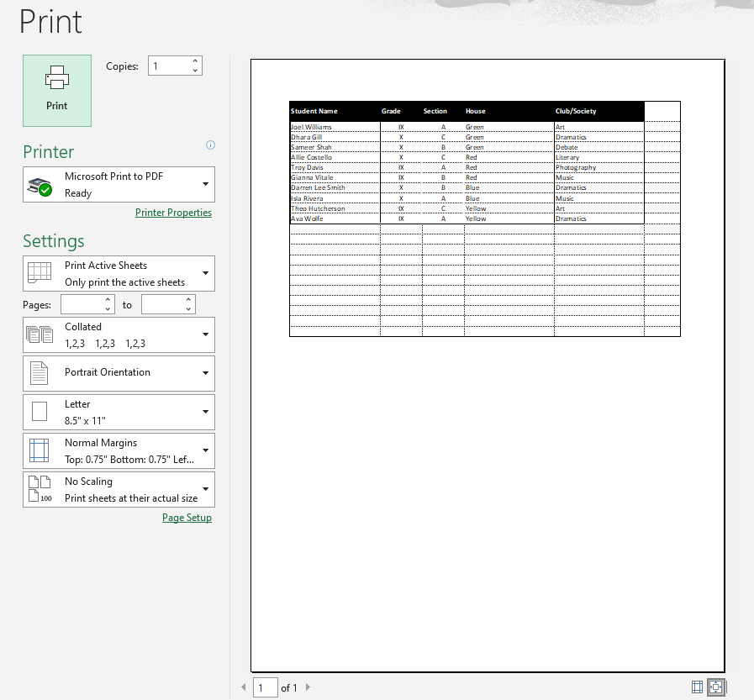Click the Pages start number field
The height and width of the screenshot is (700, 754).
82,304
